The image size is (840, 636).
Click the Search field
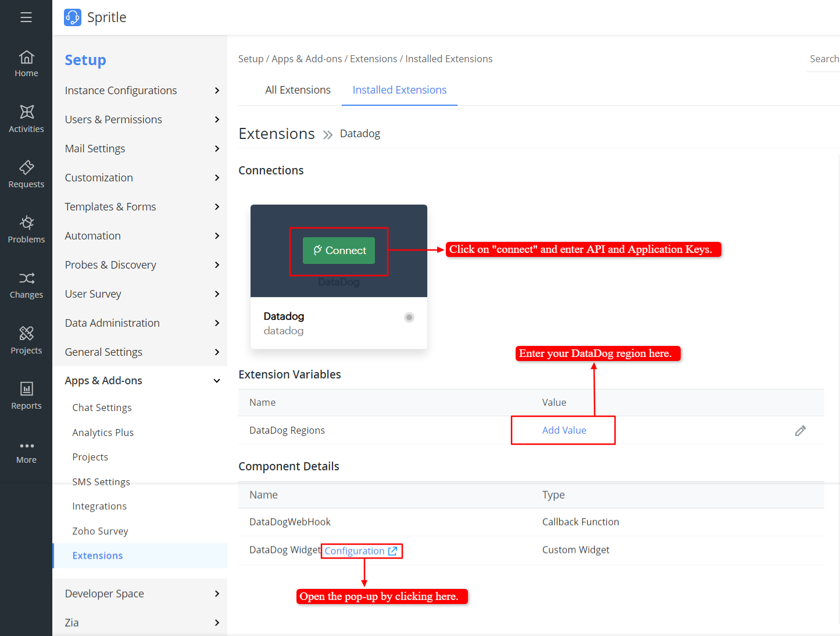[823, 59]
